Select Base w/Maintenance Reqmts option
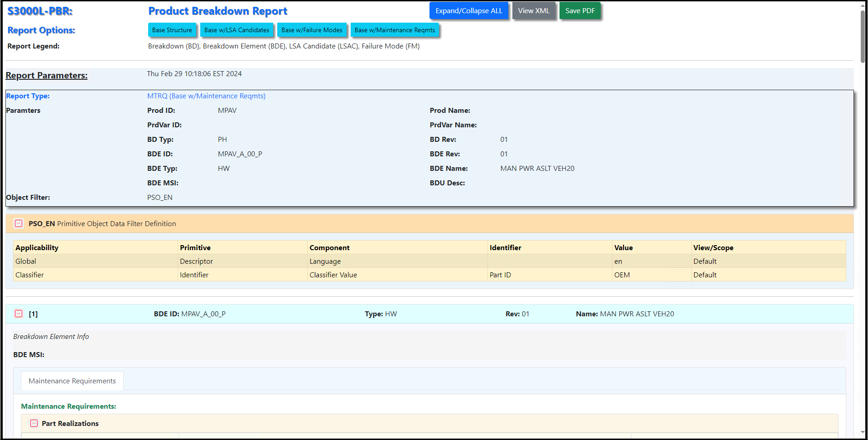Viewport: 868px width, 440px height. pyautogui.click(x=394, y=30)
